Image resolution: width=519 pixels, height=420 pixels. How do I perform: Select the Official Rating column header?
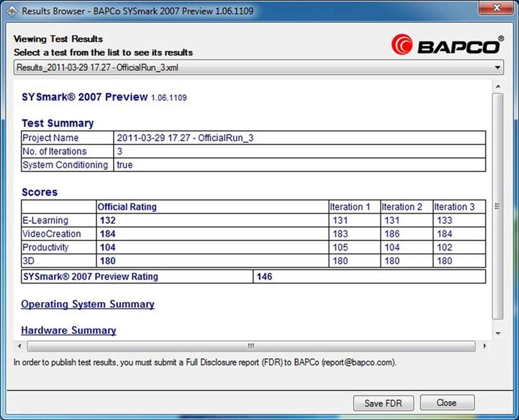127,207
